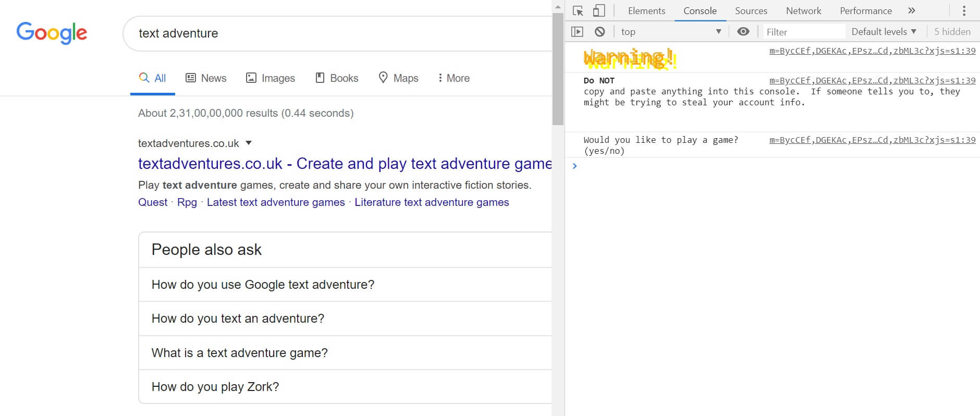Click the scrollbar up arrow
The width and height of the screenshot is (980, 416).
(x=558, y=7)
